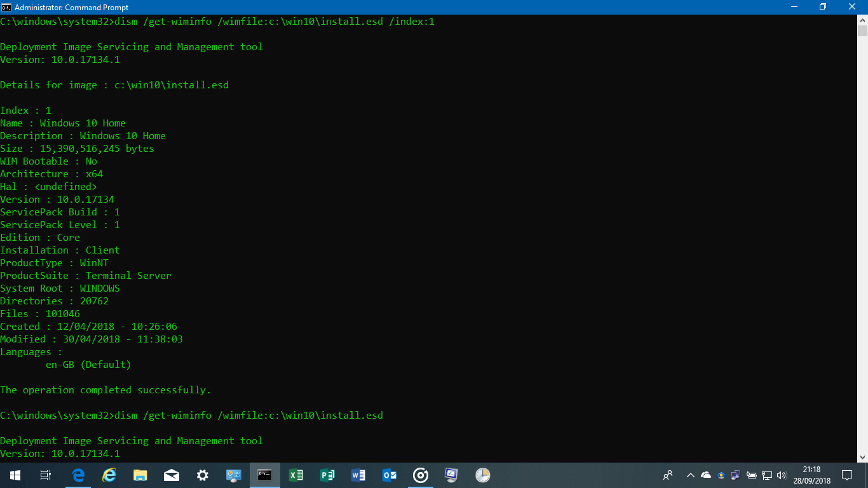Open the blue monitor app on the taskbar
Viewport: 868px width, 488px height.
[x=452, y=475]
